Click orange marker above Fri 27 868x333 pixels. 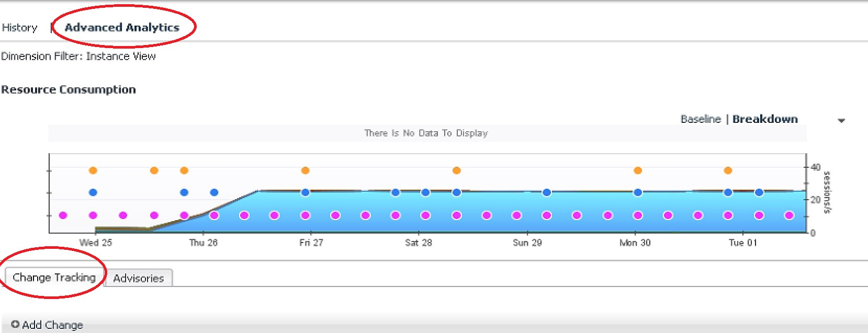pyautogui.click(x=306, y=170)
